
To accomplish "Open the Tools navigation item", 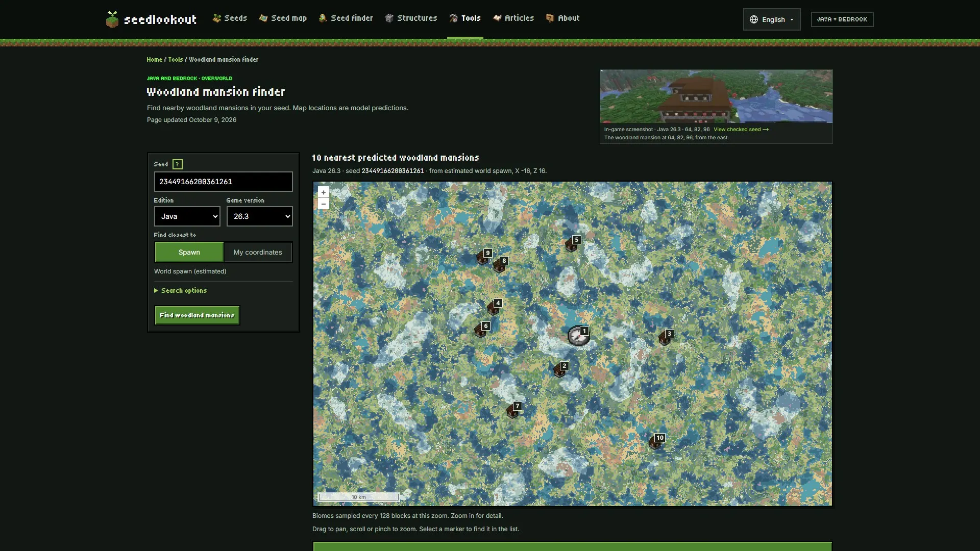I will 465,18.
